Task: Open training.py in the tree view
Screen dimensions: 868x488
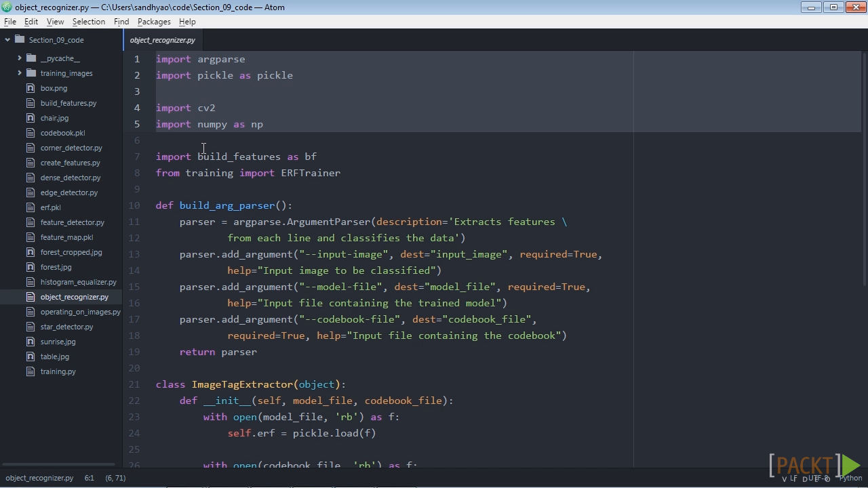Action: pyautogui.click(x=58, y=371)
